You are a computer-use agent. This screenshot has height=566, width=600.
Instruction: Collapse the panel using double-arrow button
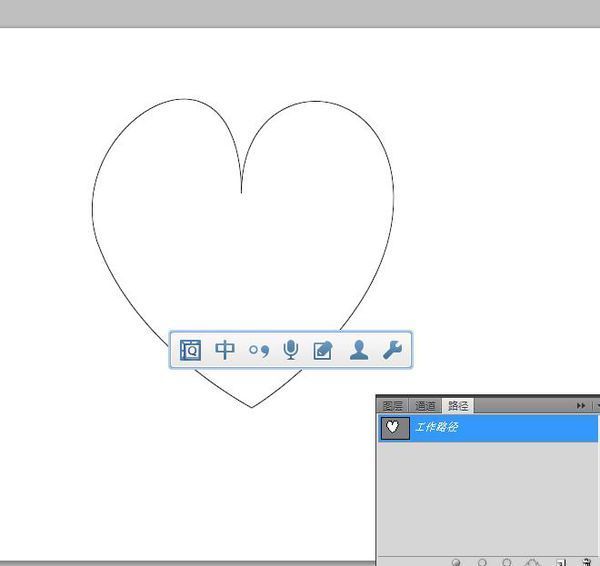click(580, 406)
